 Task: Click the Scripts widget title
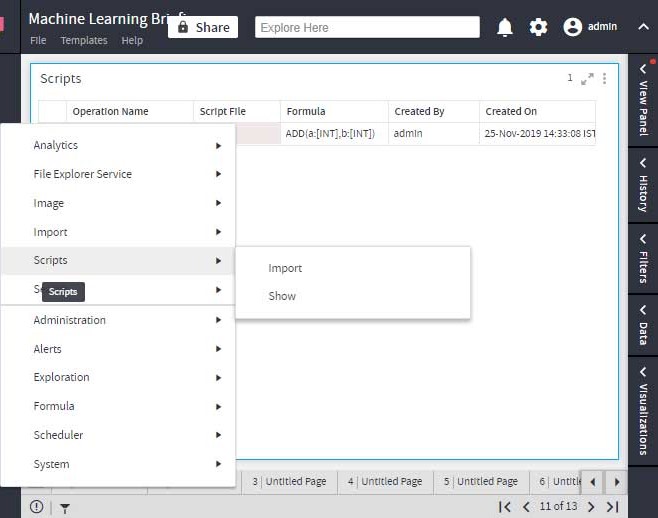coord(61,79)
